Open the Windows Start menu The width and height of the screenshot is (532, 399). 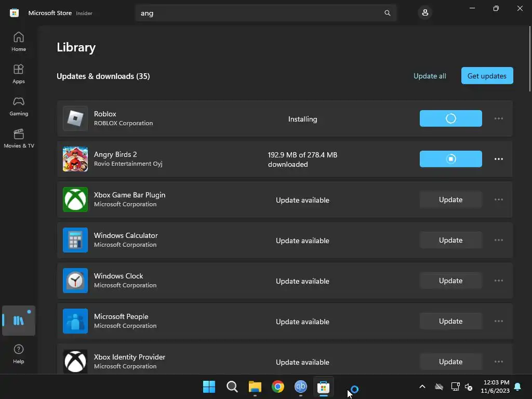(x=209, y=387)
